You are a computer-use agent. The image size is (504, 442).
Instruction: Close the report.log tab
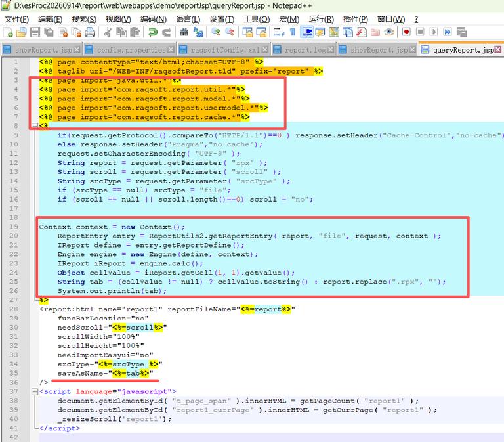[331, 49]
